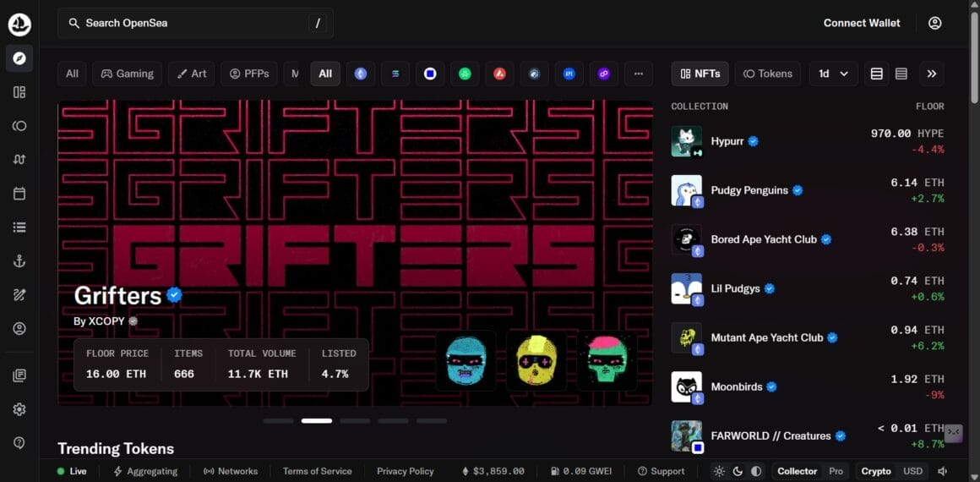Expand the collections panel with double chevron
The width and height of the screenshot is (980, 482).
point(932,74)
